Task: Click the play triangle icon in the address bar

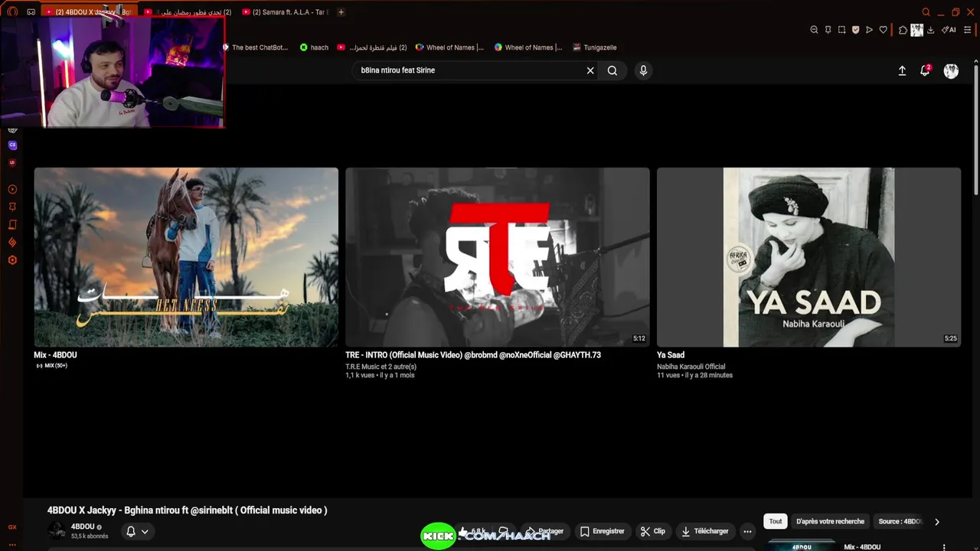Action: click(869, 30)
